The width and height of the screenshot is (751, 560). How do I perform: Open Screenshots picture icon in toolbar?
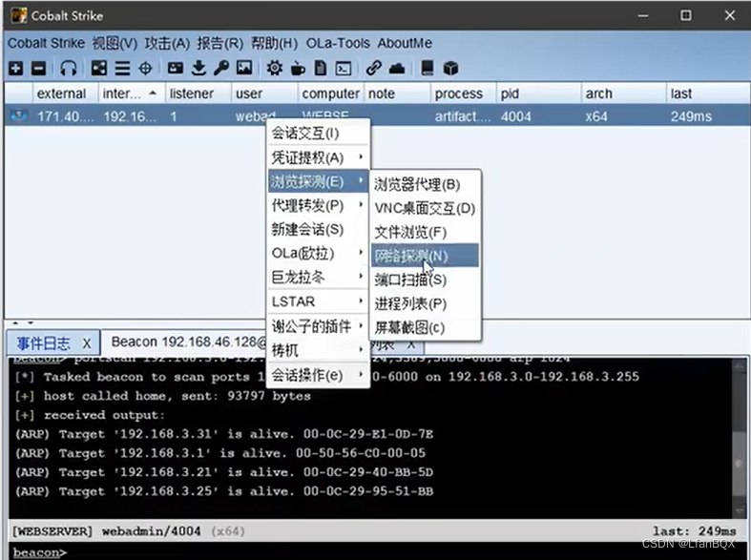tap(244, 68)
